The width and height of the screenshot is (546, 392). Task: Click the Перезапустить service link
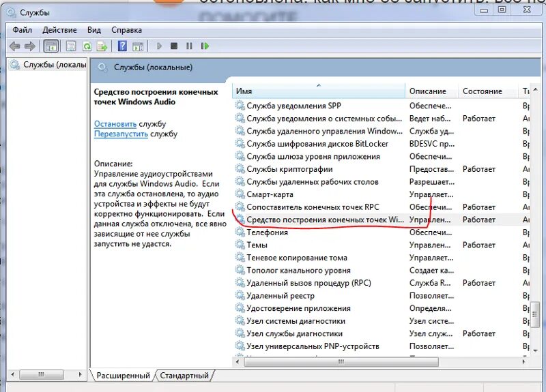point(121,134)
